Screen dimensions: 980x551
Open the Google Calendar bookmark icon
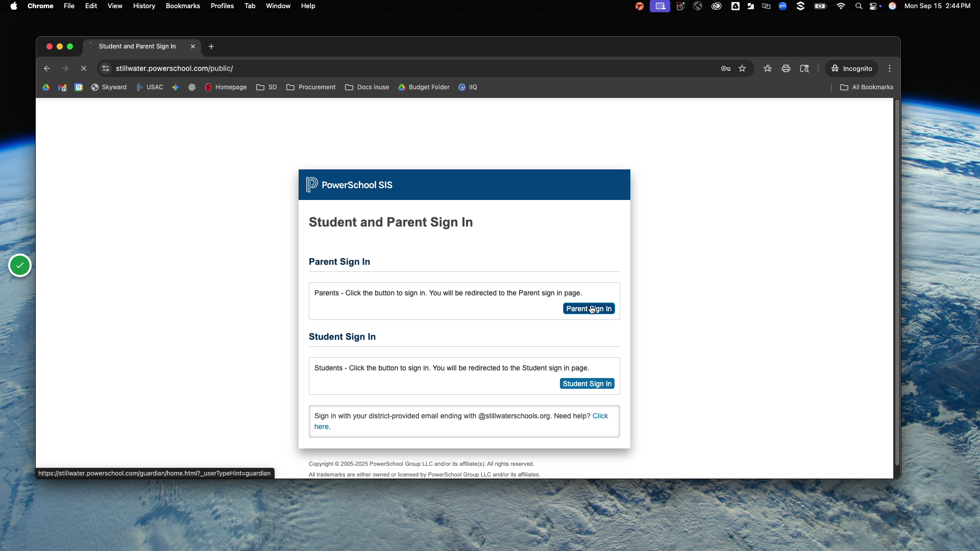tap(79, 87)
